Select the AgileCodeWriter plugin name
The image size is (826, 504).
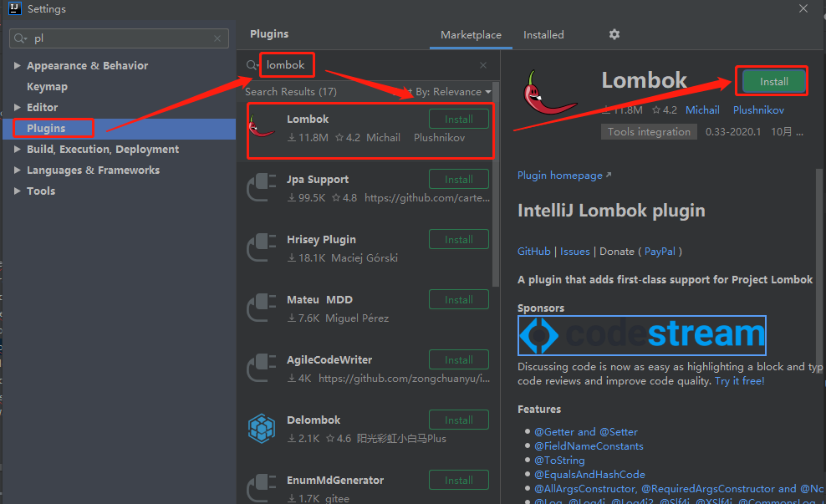(x=329, y=359)
